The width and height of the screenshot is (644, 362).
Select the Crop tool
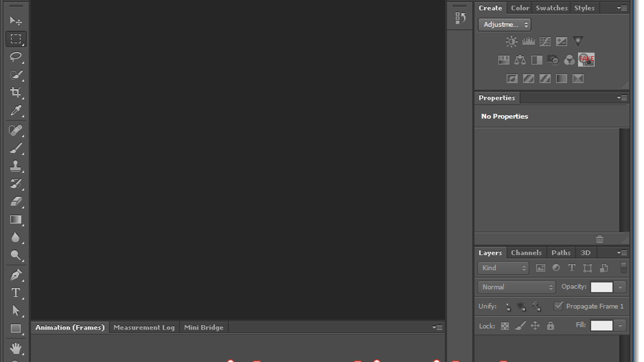coord(16,93)
